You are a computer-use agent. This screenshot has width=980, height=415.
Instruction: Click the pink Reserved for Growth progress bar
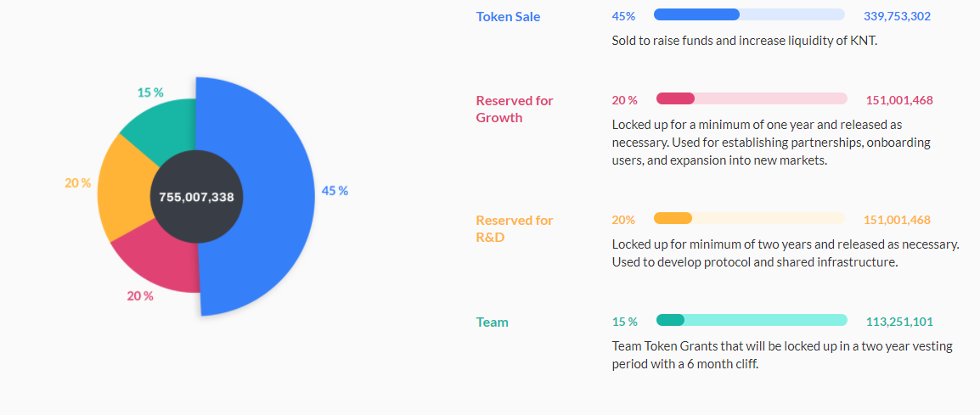pos(751,99)
